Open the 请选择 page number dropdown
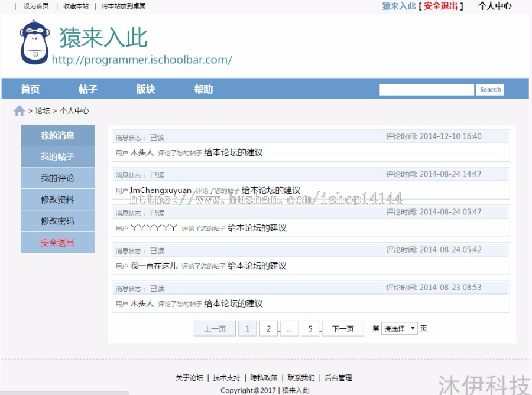 [x=398, y=328]
